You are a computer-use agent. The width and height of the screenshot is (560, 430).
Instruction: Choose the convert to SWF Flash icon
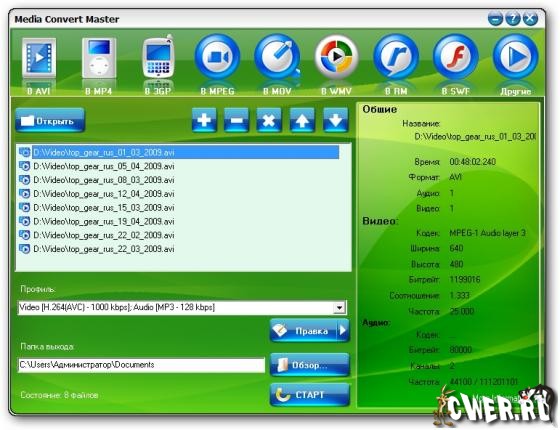pos(455,57)
